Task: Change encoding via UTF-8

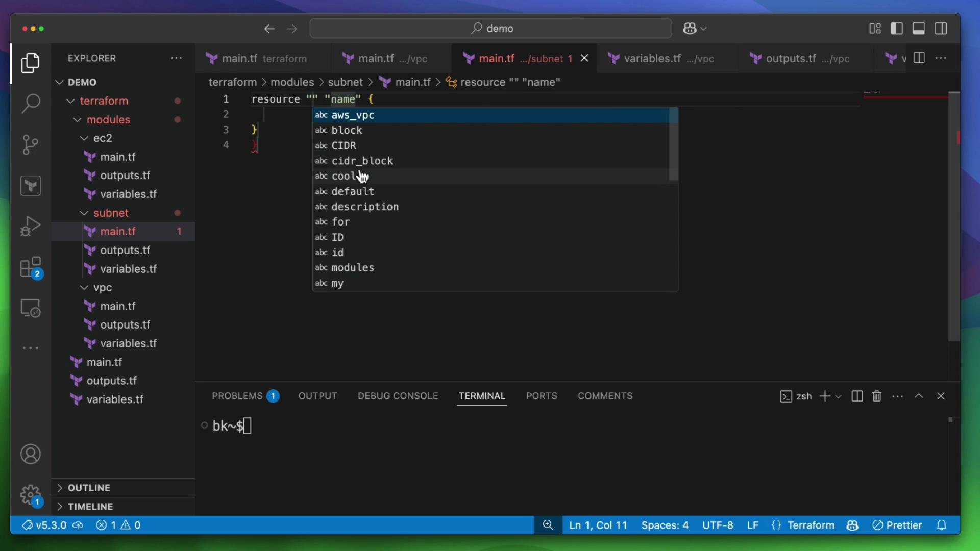Action: pyautogui.click(x=718, y=525)
